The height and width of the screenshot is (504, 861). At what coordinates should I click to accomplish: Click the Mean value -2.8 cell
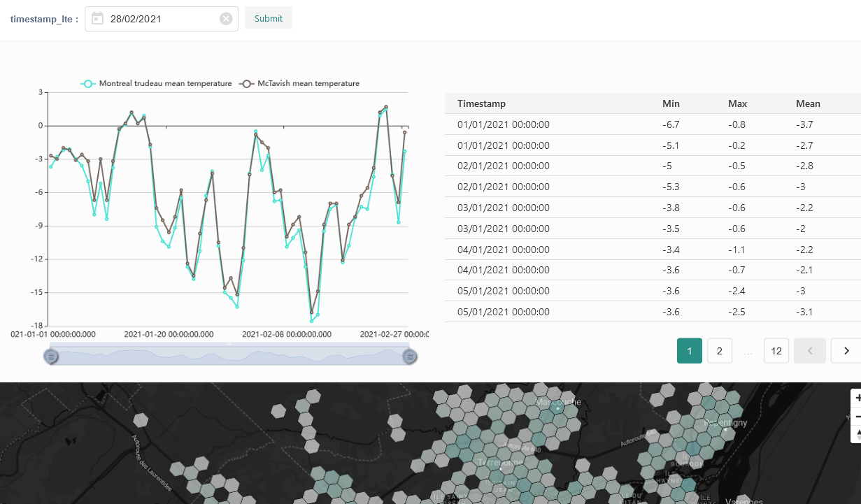click(804, 166)
